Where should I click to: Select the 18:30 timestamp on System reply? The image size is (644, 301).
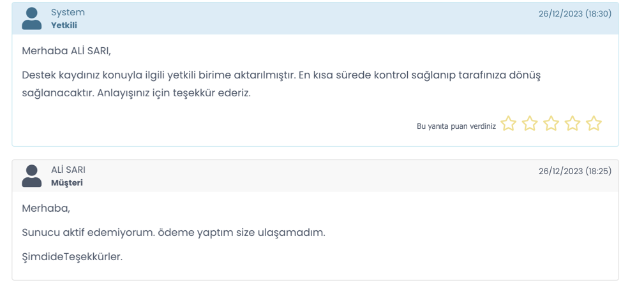pyautogui.click(x=575, y=13)
